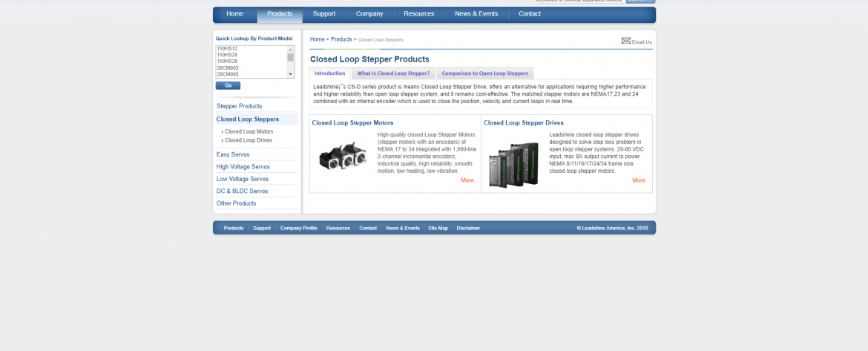Open the Resources menu item

[419, 14]
